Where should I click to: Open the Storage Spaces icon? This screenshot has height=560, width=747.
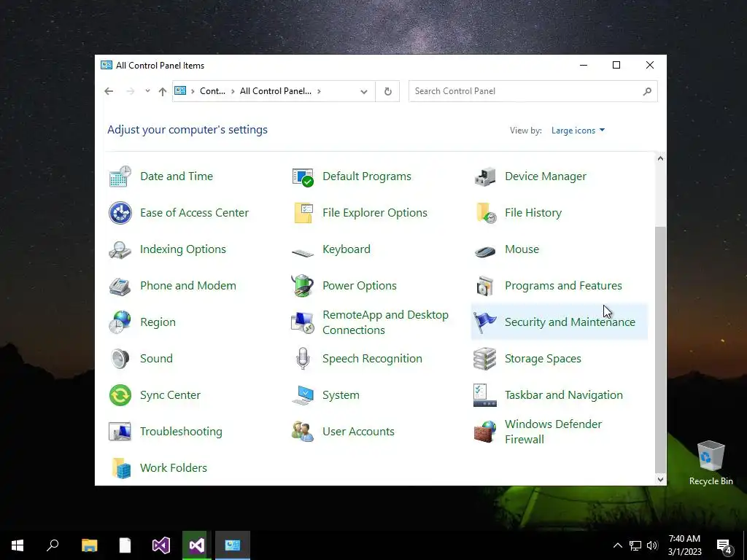pos(485,359)
